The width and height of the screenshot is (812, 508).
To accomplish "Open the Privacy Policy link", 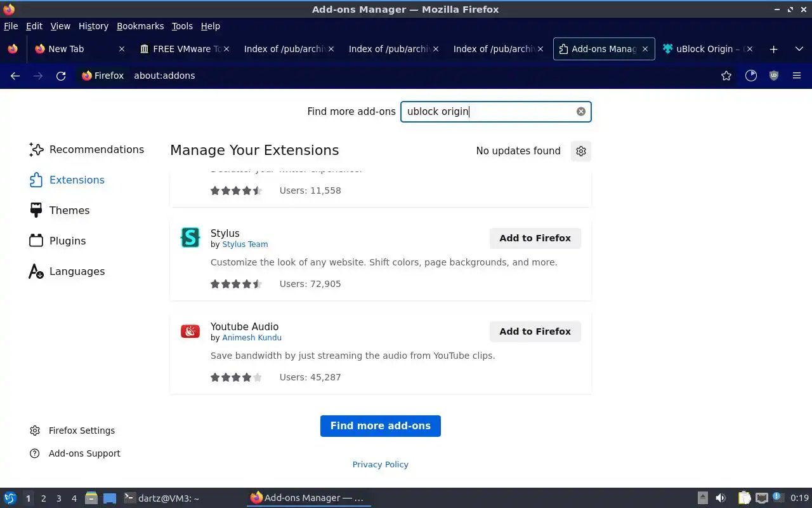I will 380,464.
